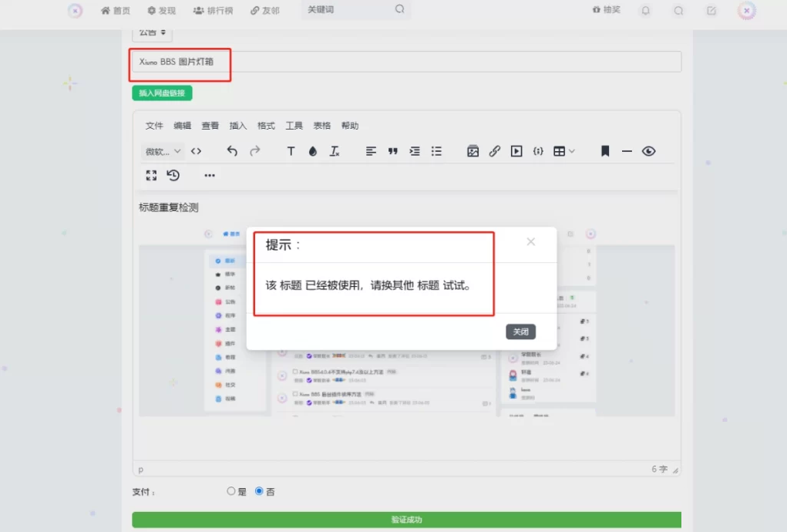Click the blockquote icon
Image resolution: width=787 pixels, height=532 pixels.
point(393,151)
